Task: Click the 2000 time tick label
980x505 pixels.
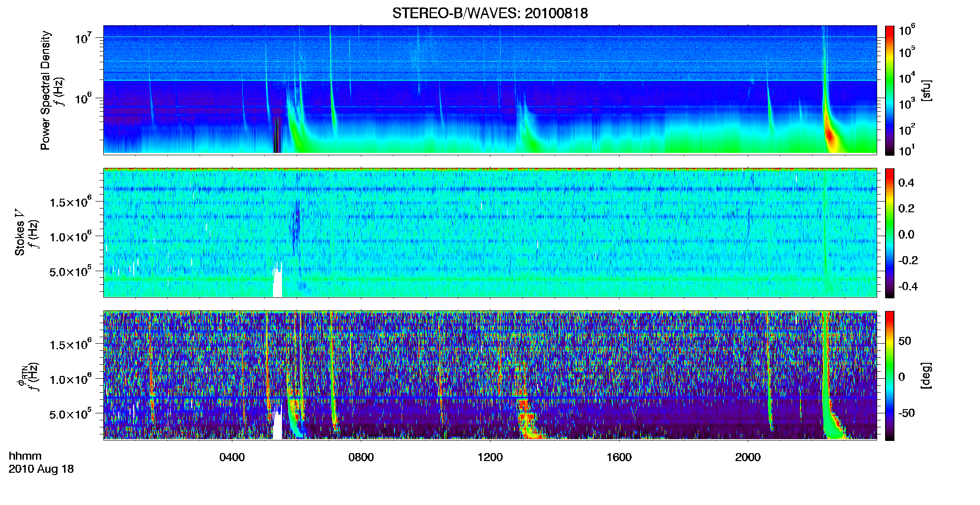Action: 748,457
